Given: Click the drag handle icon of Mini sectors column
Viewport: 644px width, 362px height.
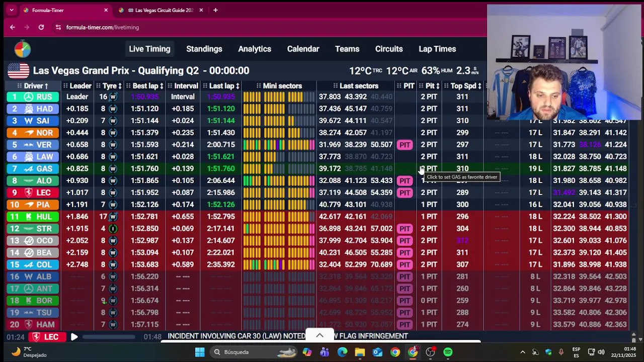Looking at the screenshot, I should 259,86.
